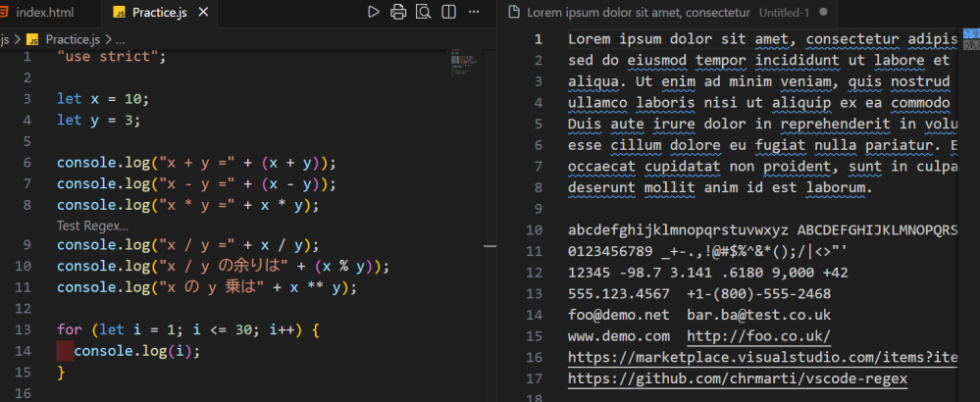
Task: Click the for loop line
Action: click(x=188, y=329)
